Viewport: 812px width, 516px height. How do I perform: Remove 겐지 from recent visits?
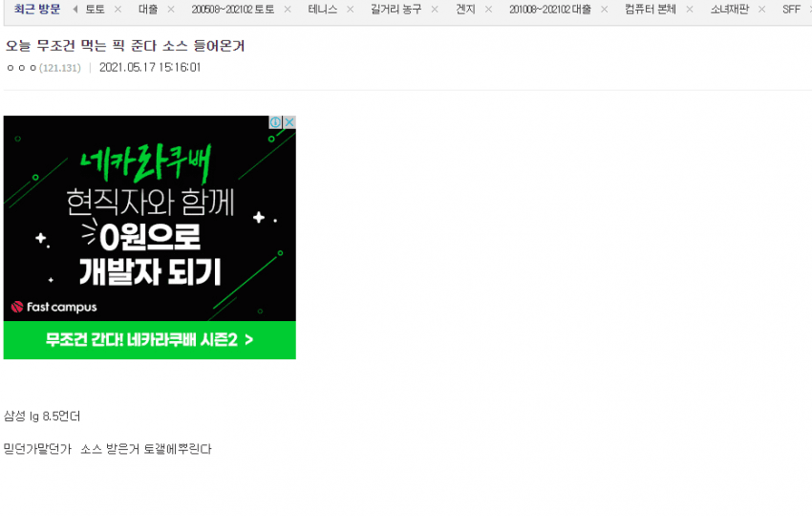pyautogui.click(x=488, y=10)
